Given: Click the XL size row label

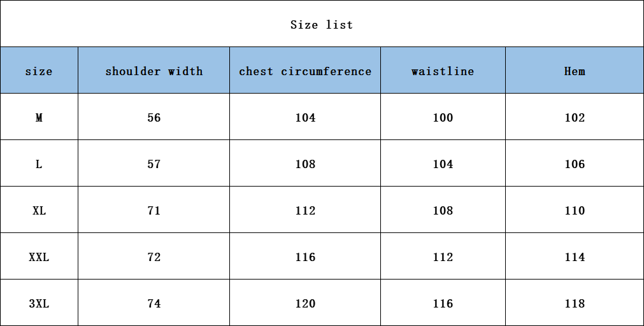Looking at the screenshot, I should click(x=39, y=211).
